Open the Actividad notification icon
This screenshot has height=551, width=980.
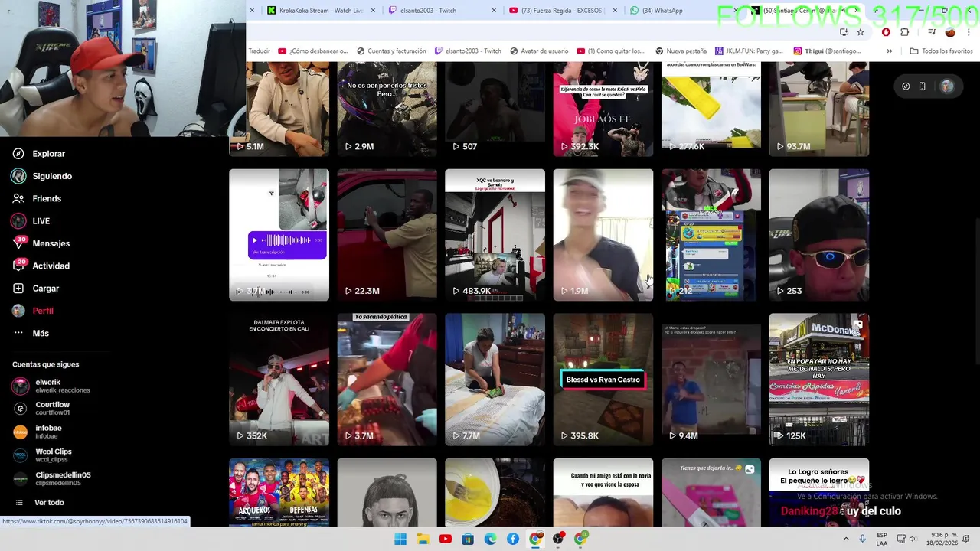click(18, 266)
